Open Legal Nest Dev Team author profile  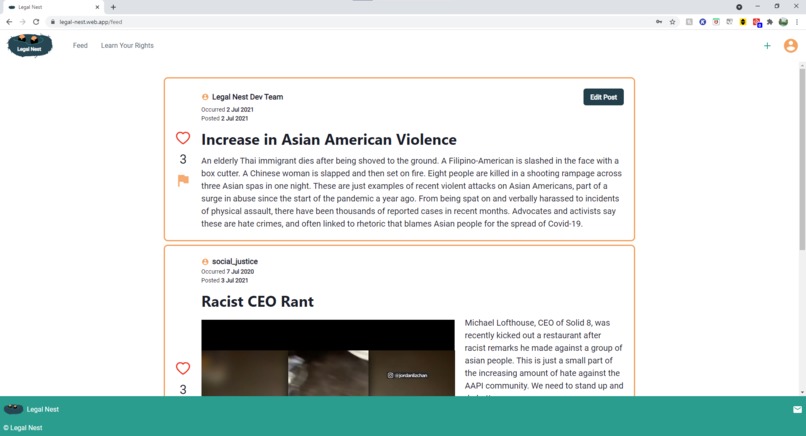[247, 97]
